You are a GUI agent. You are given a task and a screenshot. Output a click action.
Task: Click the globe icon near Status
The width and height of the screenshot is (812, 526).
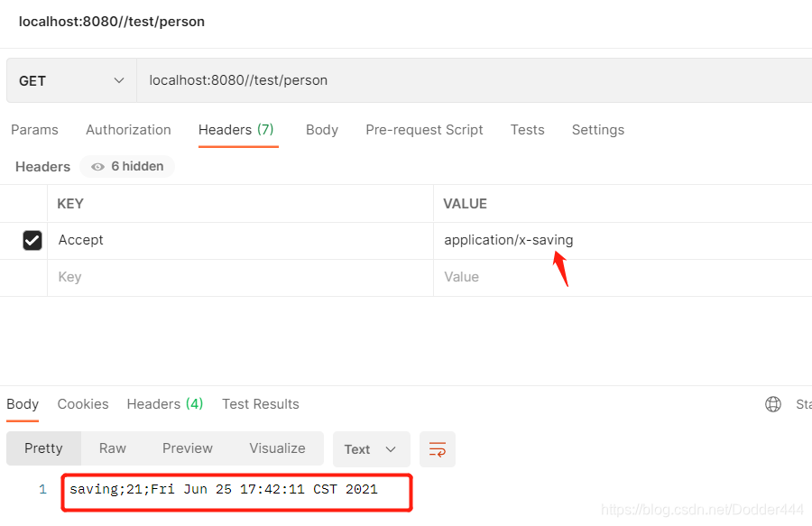[773, 403]
